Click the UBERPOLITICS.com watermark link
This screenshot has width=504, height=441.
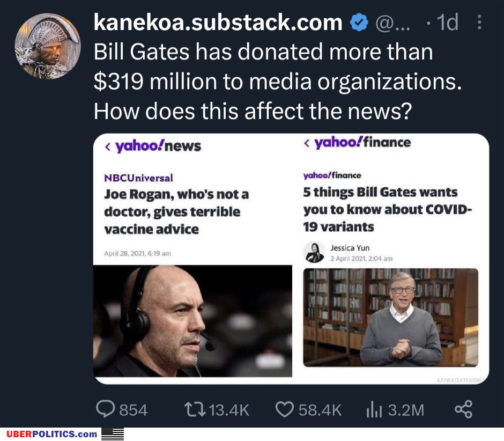pos(53,434)
